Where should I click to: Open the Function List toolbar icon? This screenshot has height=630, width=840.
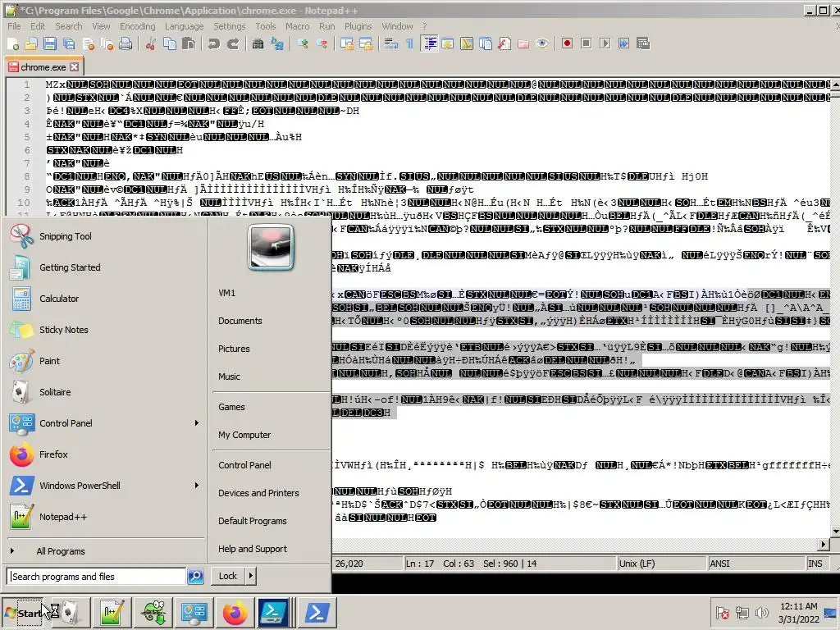point(504,43)
